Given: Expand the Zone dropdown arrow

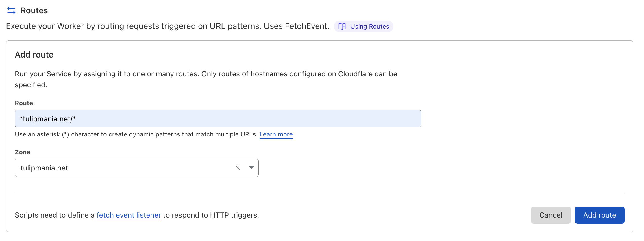Looking at the screenshot, I should [251, 168].
